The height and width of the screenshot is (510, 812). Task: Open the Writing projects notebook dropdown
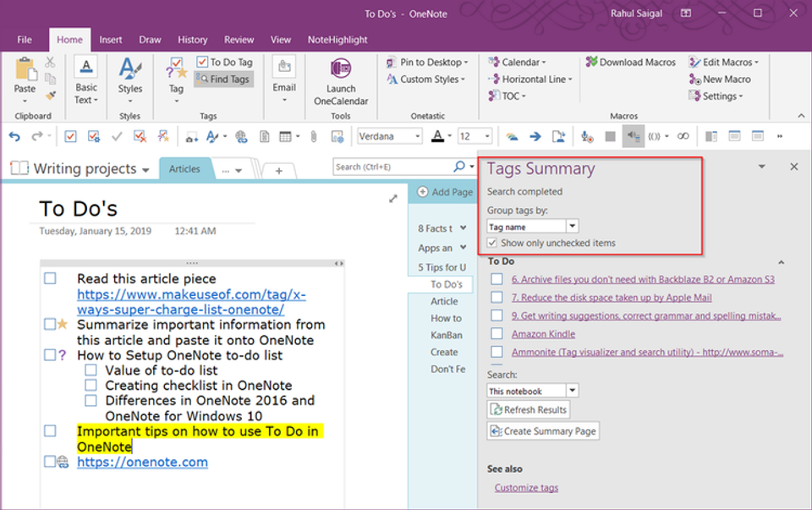click(x=145, y=170)
